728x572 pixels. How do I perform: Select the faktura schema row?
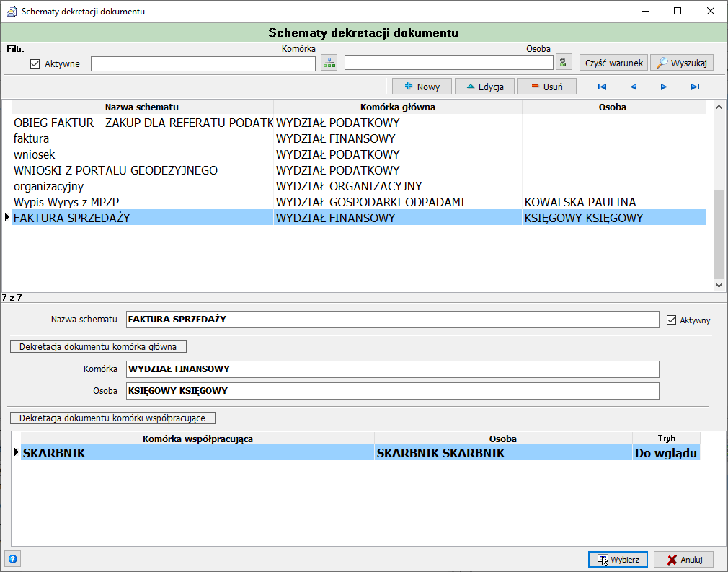(358, 138)
